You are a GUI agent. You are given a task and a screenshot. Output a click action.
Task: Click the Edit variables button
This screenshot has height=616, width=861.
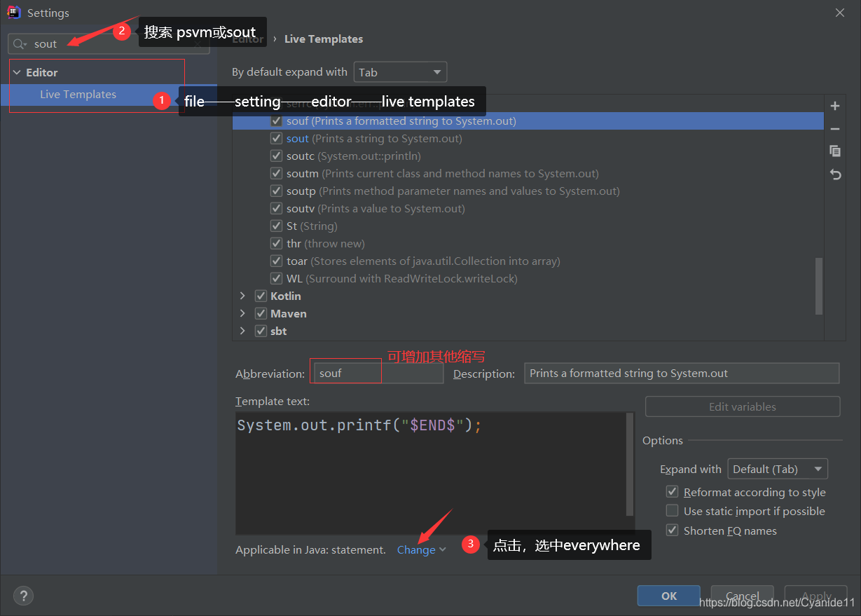coord(743,406)
